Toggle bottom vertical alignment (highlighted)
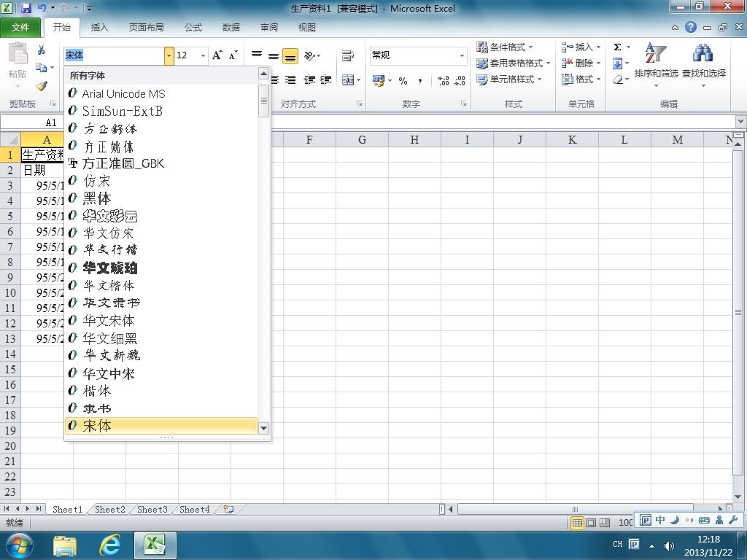Viewport: 747px width, 560px height. (x=290, y=56)
